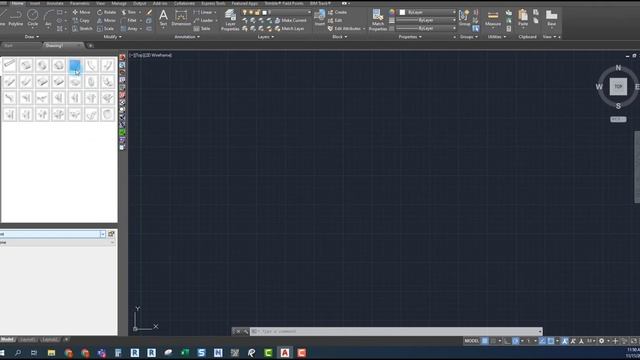This screenshot has height=360, width=640.
Task: Click the white color box in layer dropdown
Action: pyautogui.click(x=264, y=13)
